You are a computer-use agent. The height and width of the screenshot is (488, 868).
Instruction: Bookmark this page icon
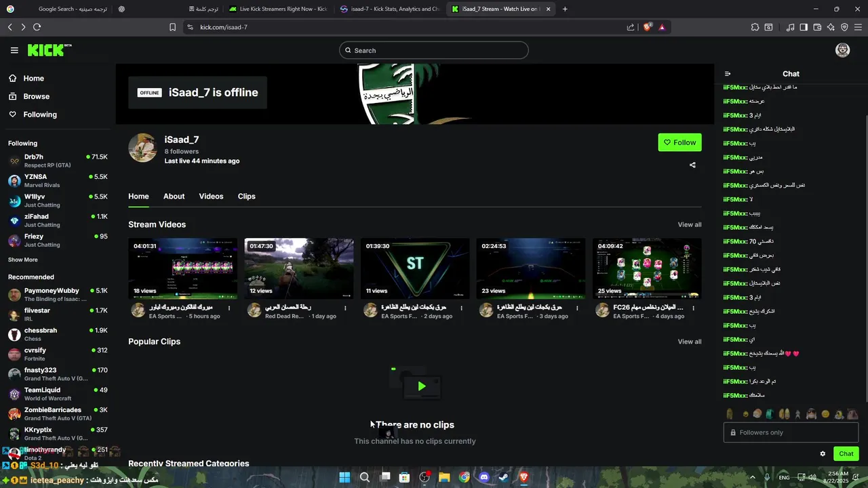point(172,27)
